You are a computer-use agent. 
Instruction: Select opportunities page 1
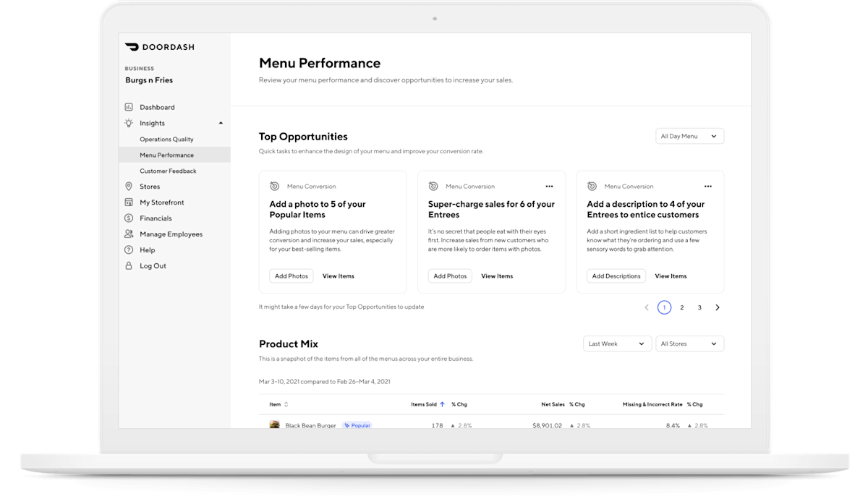tap(664, 307)
